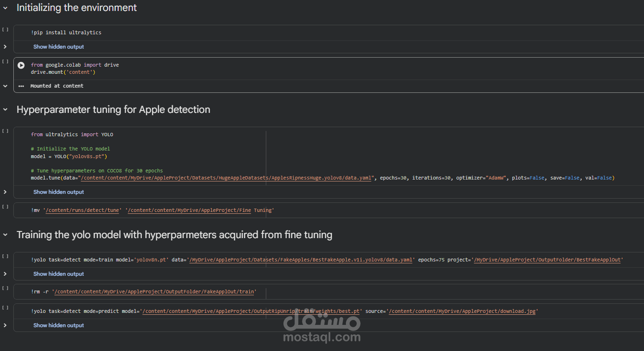
Task: Run the 'from ultralytics import YOLO' cell via its bracket
Action: click(x=5, y=131)
